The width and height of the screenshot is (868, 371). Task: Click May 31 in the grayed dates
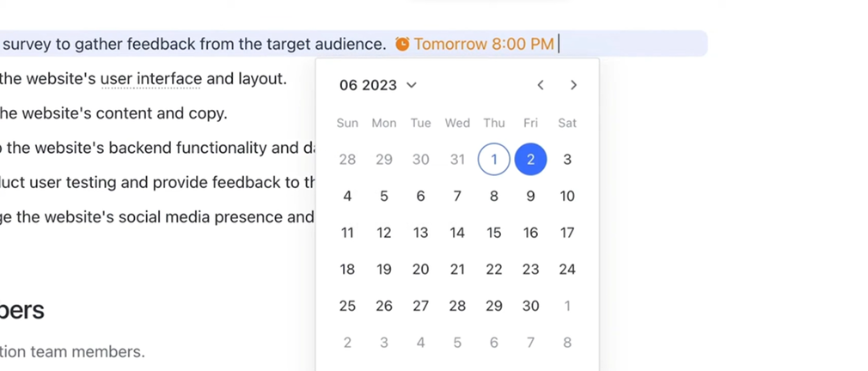[x=457, y=159]
